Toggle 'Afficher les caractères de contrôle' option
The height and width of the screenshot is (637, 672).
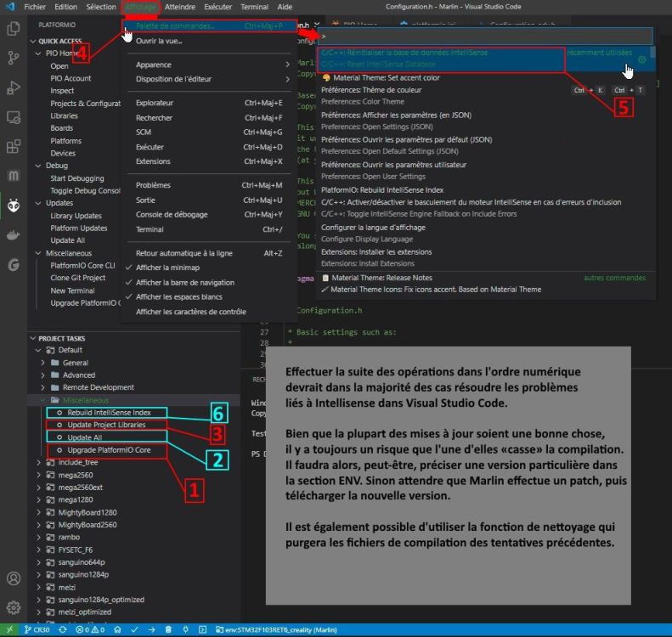[190, 312]
